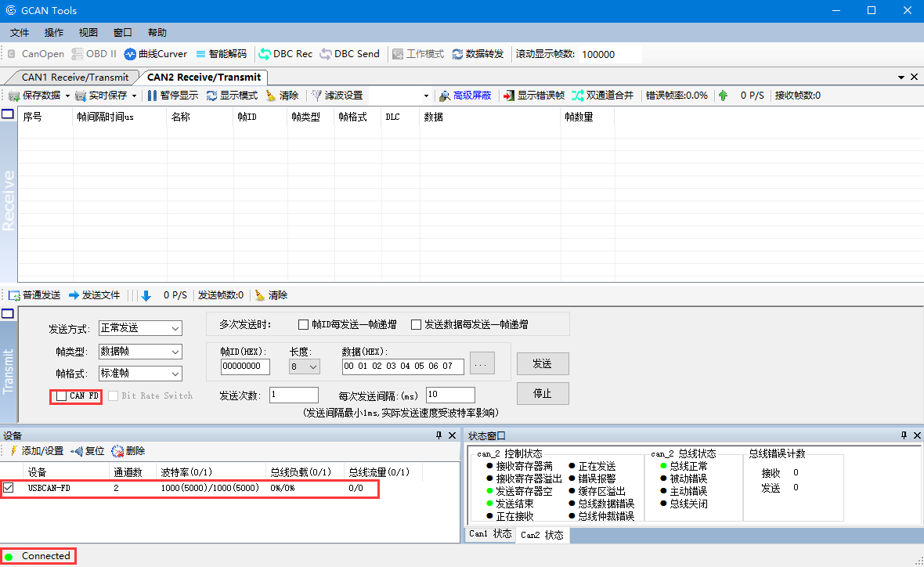
Task: Click the 帧ID(HEX) input field
Action: pos(245,367)
